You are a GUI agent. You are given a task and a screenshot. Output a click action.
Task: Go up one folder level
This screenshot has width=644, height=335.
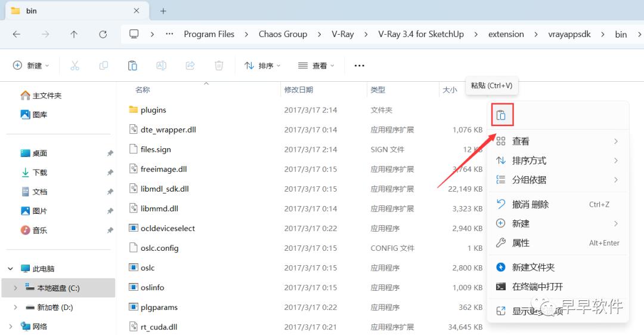point(74,34)
